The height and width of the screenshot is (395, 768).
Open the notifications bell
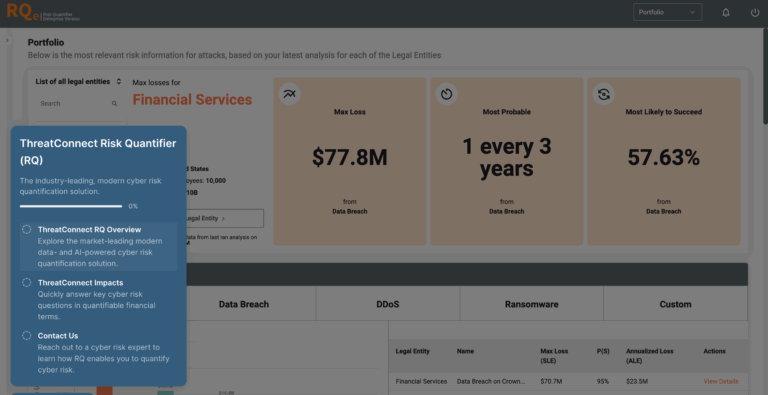(726, 13)
